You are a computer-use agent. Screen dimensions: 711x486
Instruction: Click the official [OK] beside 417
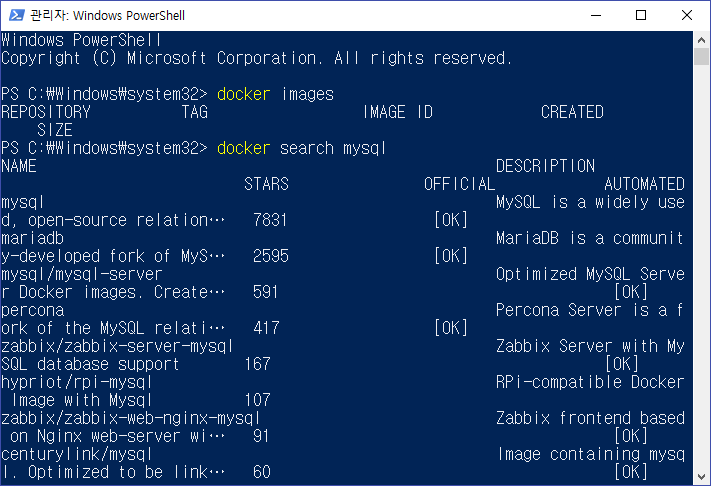click(x=451, y=328)
